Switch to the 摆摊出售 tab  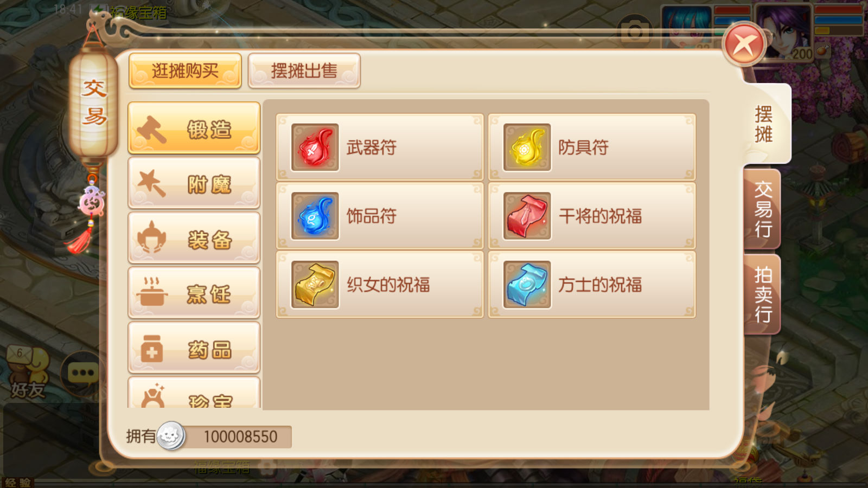click(x=304, y=70)
